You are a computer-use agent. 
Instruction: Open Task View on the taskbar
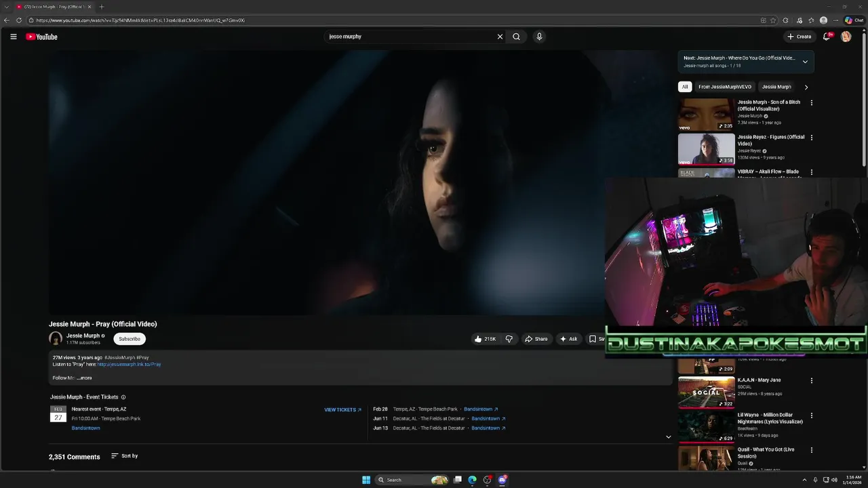(x=458, y=480)
